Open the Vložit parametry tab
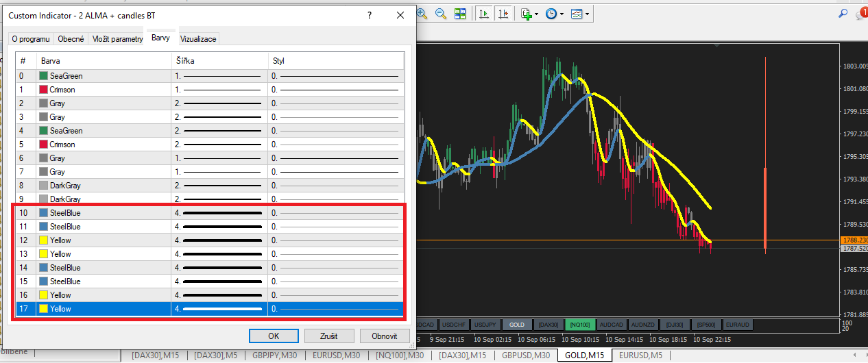868x363 pixels. pos(118,39)
